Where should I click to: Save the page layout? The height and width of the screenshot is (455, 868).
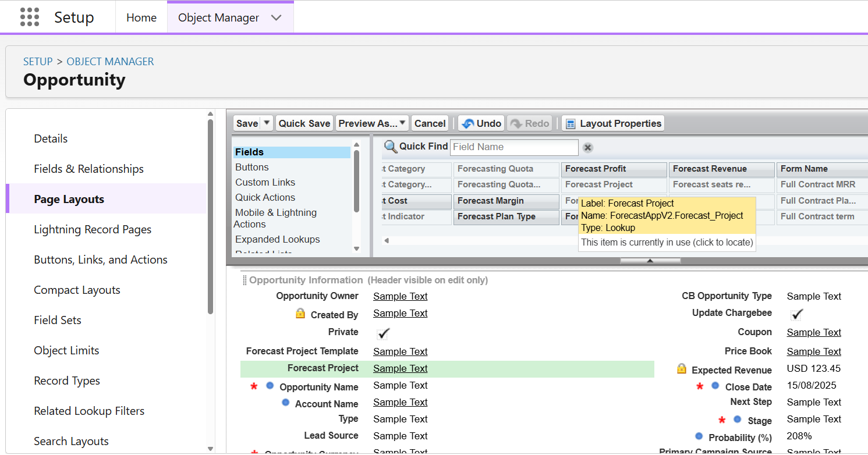(x=247, y=123)
